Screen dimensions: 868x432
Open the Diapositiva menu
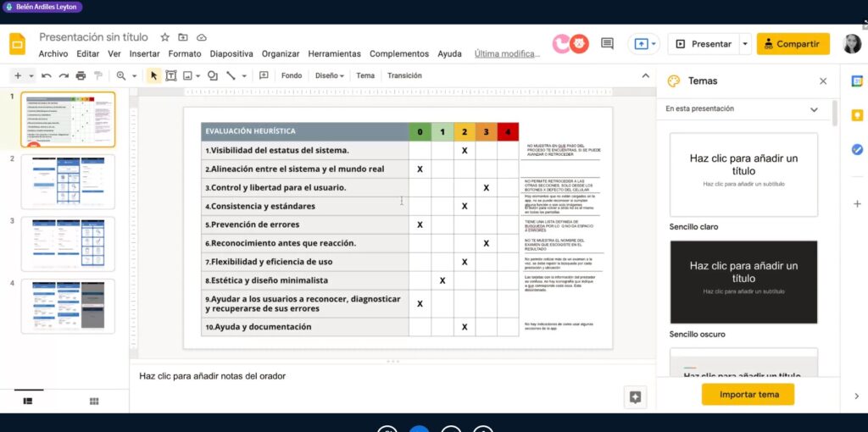click(231, 53)
